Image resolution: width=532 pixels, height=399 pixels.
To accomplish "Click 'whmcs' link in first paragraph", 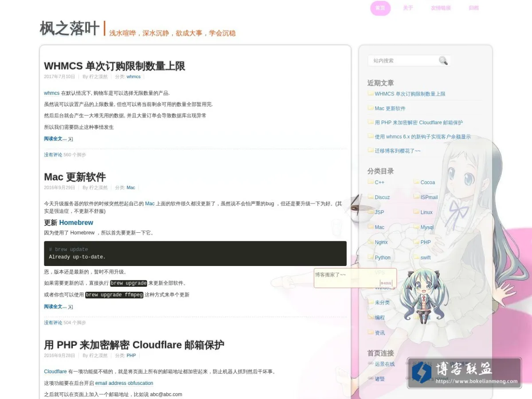I will pos(51,93).
